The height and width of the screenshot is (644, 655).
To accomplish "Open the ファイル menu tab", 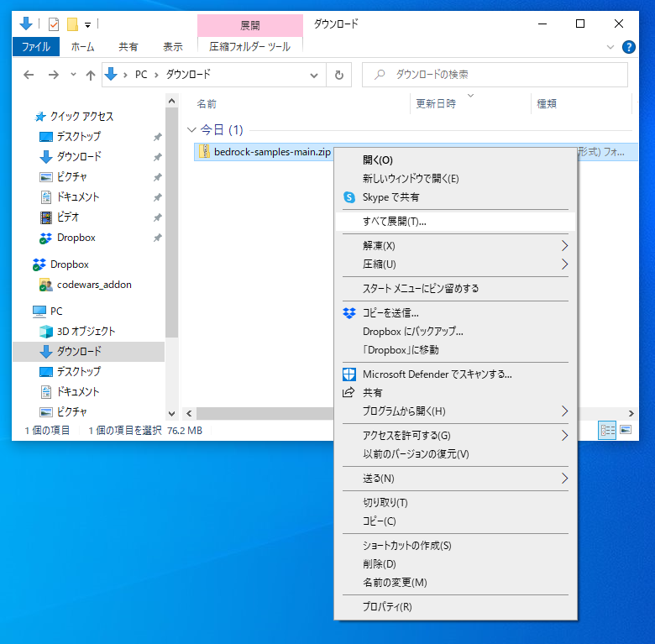I will [35, 47].
